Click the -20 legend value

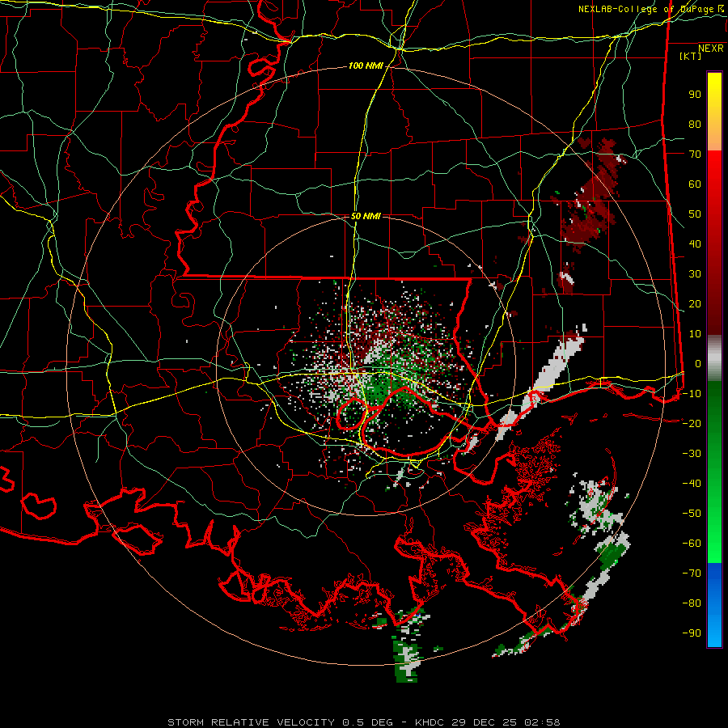click(x=692, y=424)
